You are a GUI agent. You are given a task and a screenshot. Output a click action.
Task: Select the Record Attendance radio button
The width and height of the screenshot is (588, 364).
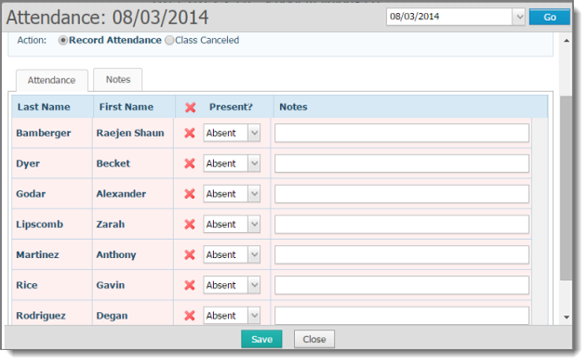63,40
